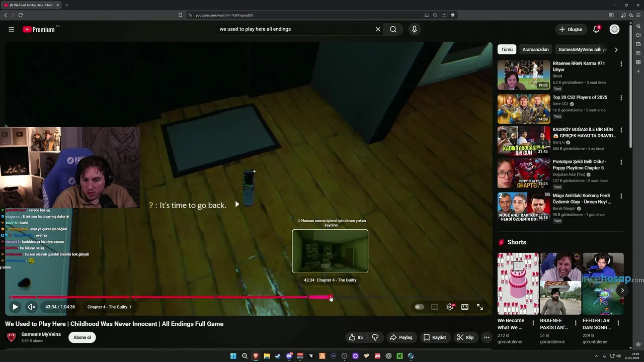
Task: Click the magnifier search button
Action: click(x=393, y=29)
